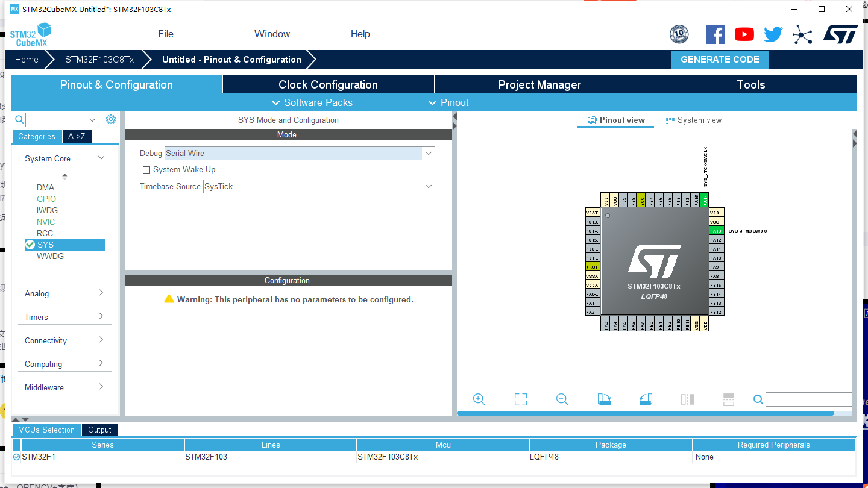This screenshot has width=868, height=488.
Task: Open the Window menu
Action: (x=272, y=34)
